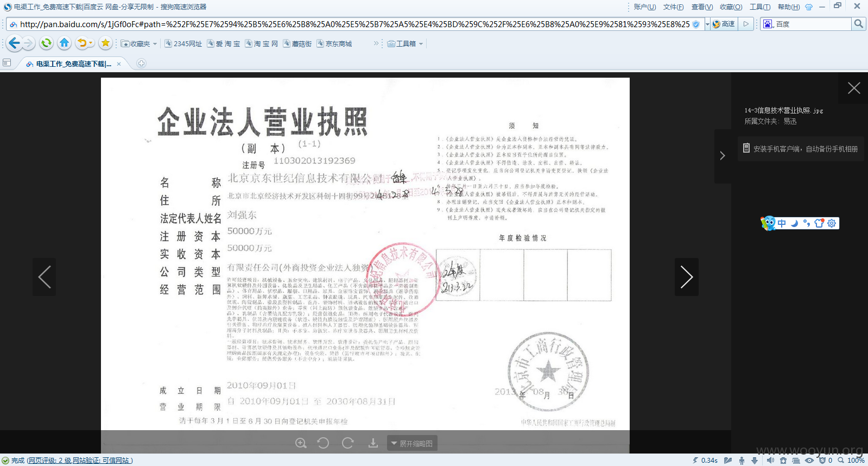Open the 蘑菇街 bookmark
Image resolution: width=868 pixels, height=466 pixels.
[297, 43]
